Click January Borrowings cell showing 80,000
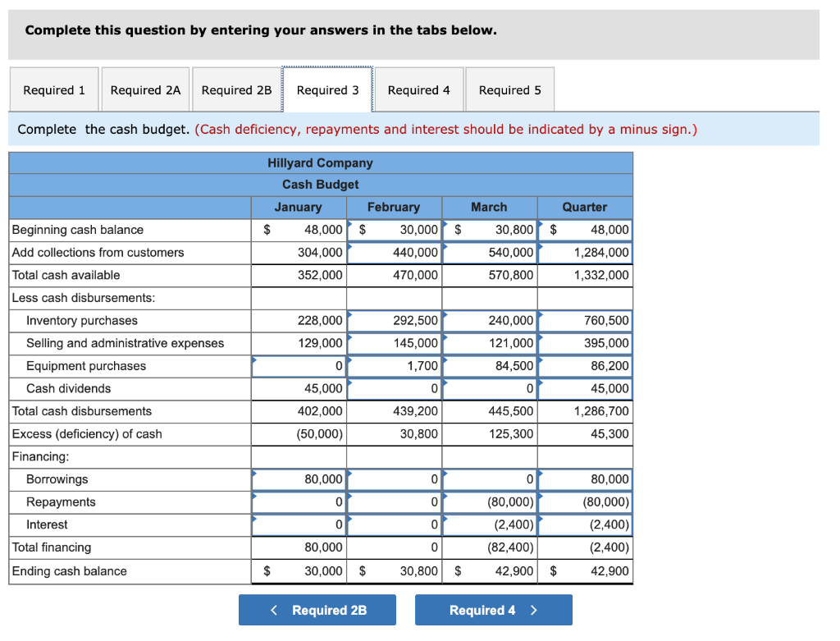This screenshot has width=840, height=641. [299, 478]
